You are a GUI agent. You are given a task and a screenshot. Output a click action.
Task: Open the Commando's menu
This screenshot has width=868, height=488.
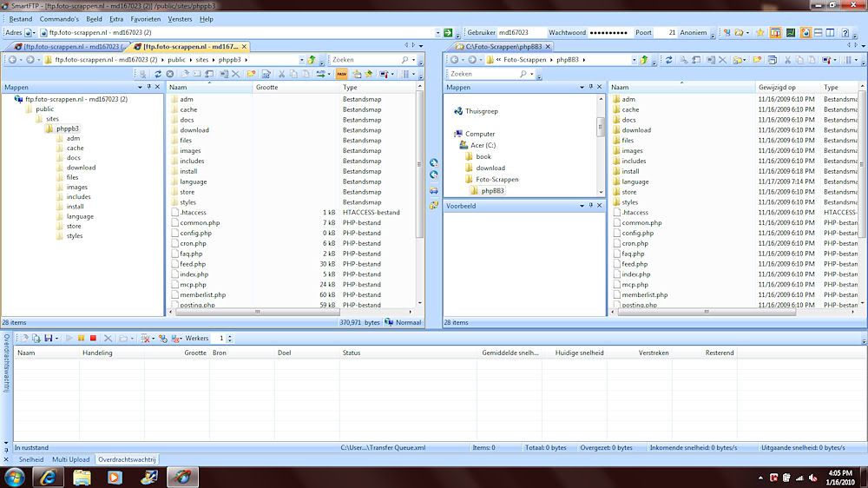tap(59, 19)
